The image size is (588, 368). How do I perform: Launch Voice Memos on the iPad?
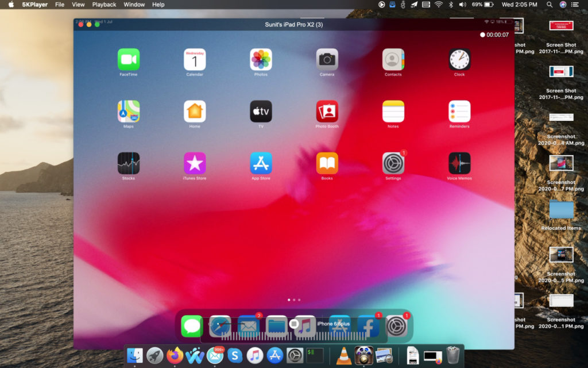point(459,163)
